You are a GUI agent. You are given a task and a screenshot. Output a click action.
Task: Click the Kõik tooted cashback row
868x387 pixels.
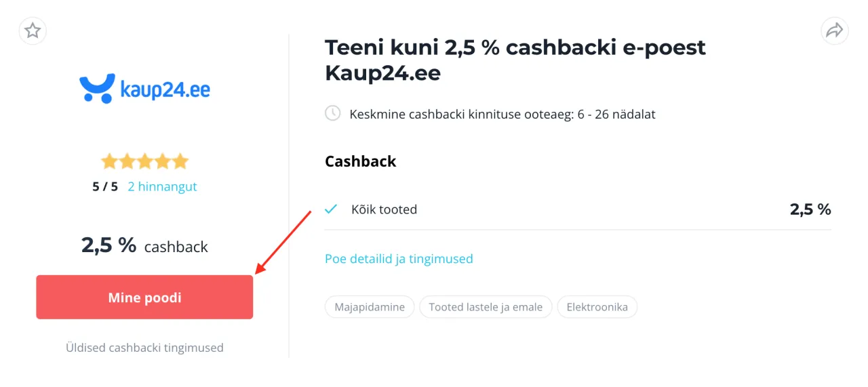[x=578, y=209]
